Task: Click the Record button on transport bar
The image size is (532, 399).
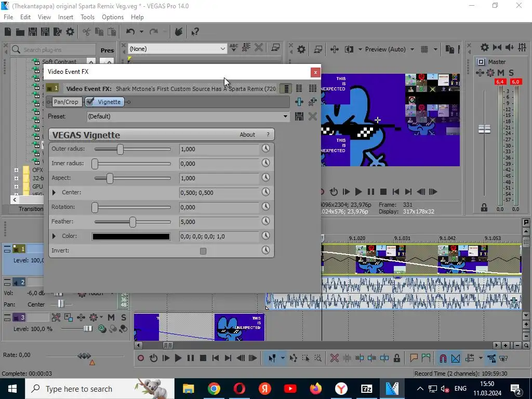Action: [x=141, y=358]
